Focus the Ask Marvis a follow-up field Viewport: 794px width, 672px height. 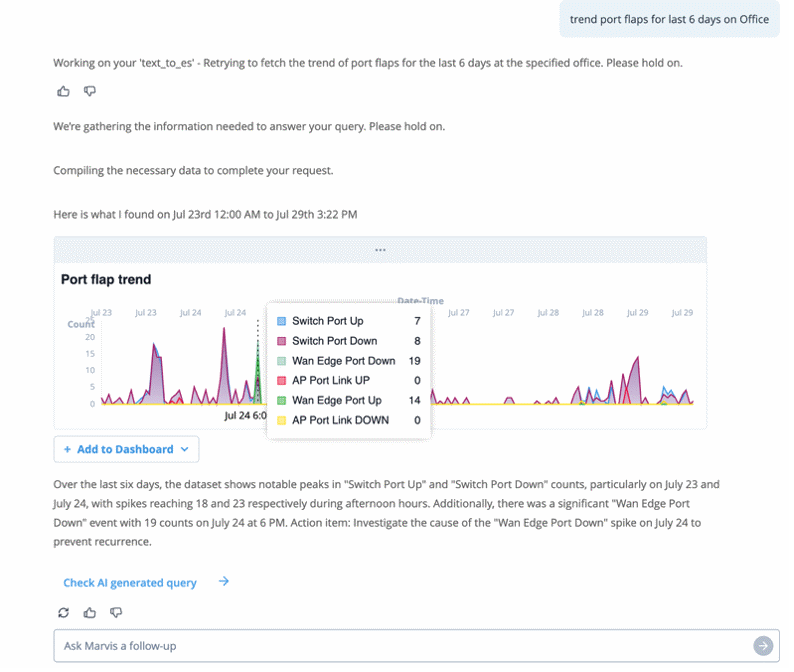click(x=400, y=646)
